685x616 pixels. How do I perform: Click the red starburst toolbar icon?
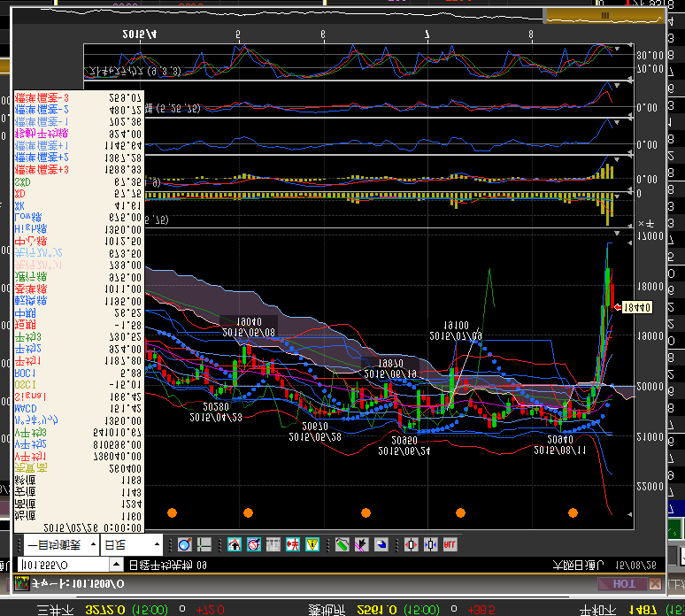coord(293,544)
